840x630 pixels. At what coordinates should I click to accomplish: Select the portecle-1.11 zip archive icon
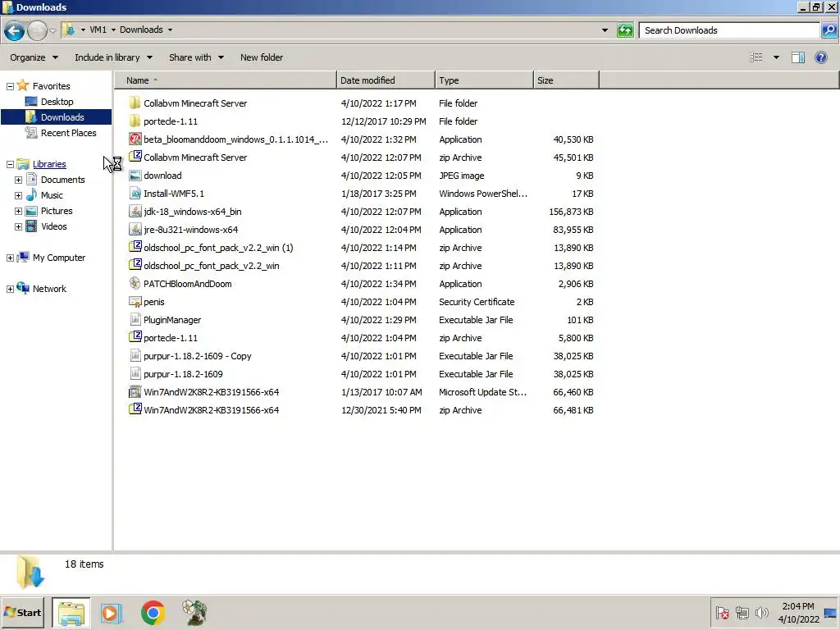click(135, 338)
